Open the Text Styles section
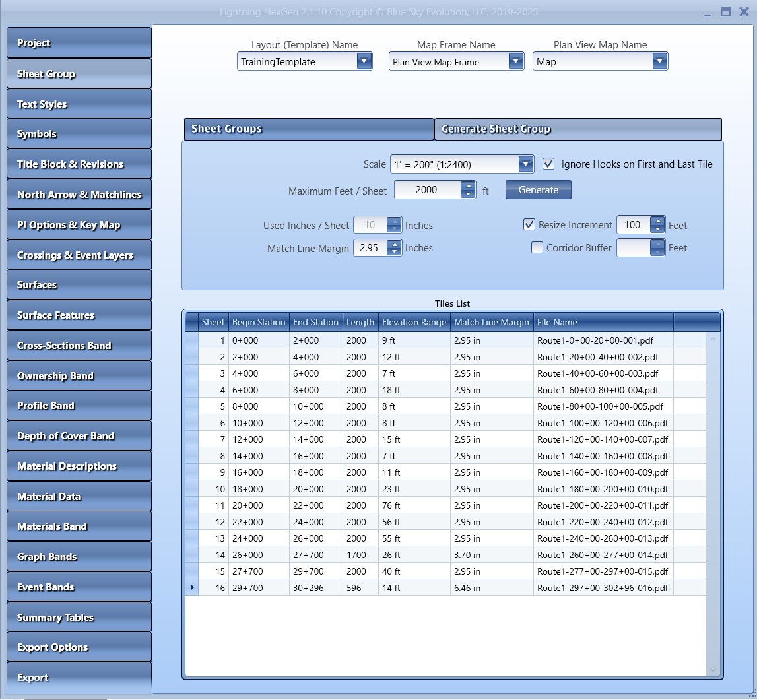757x700 pixels. point(79,104)
